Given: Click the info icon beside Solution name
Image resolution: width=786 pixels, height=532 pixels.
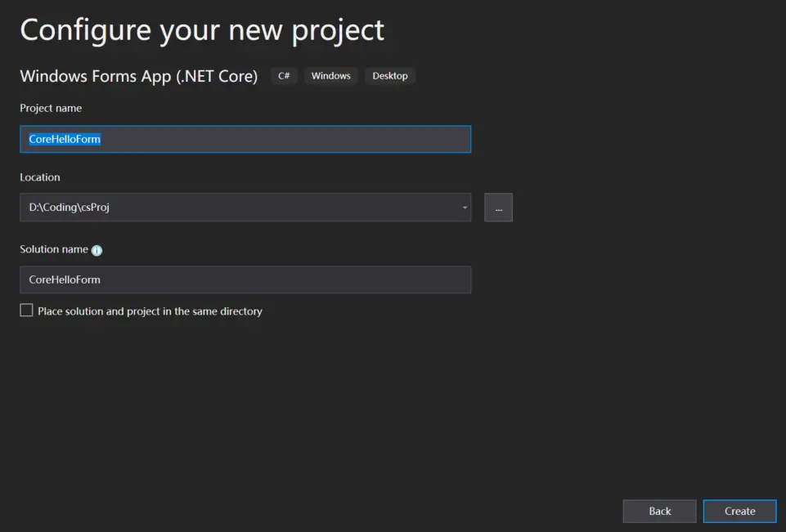Looking at the screenshot, I should pos(97,250).
